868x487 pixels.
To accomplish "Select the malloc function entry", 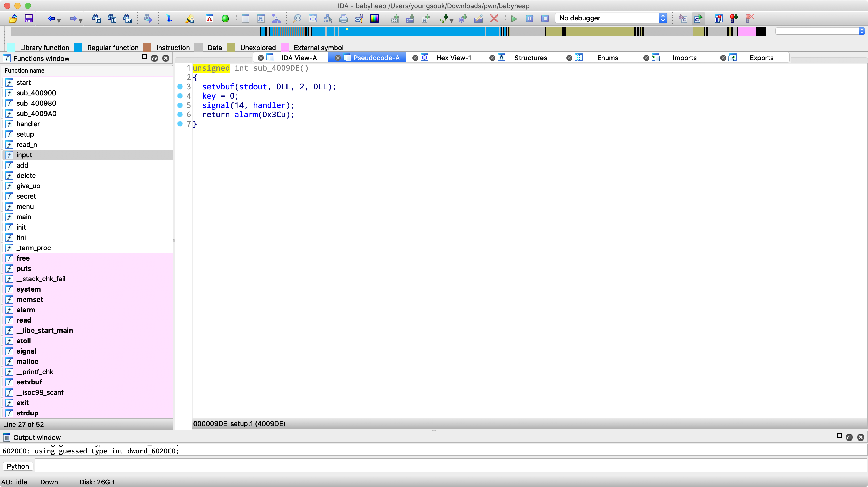I will pyautogui.click(x=27, y=362).
